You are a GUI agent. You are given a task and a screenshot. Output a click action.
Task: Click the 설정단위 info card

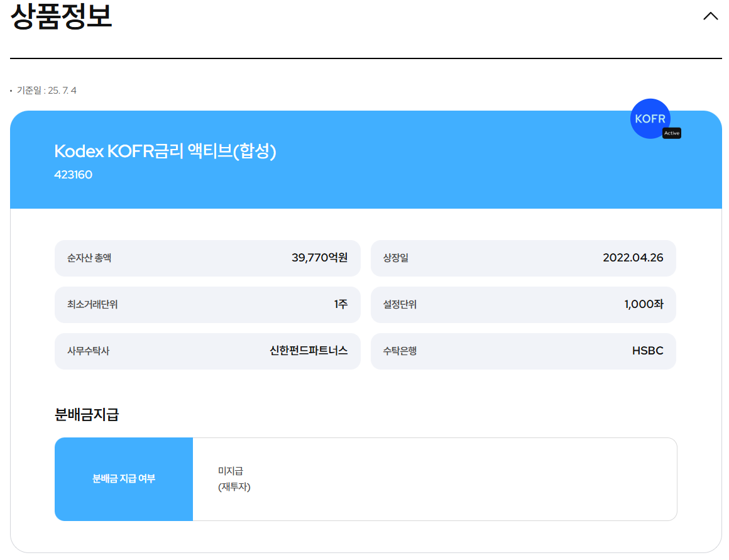coord(524,304)
